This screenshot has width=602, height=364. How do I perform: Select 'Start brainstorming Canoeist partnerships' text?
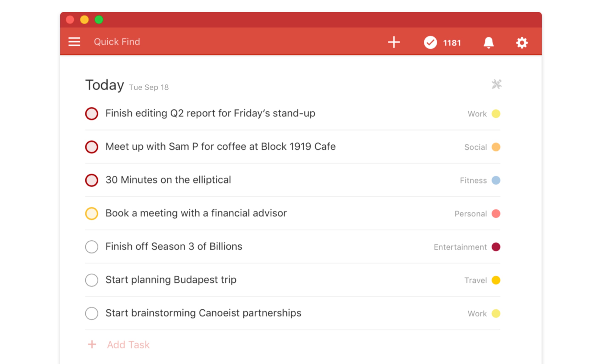203,313
